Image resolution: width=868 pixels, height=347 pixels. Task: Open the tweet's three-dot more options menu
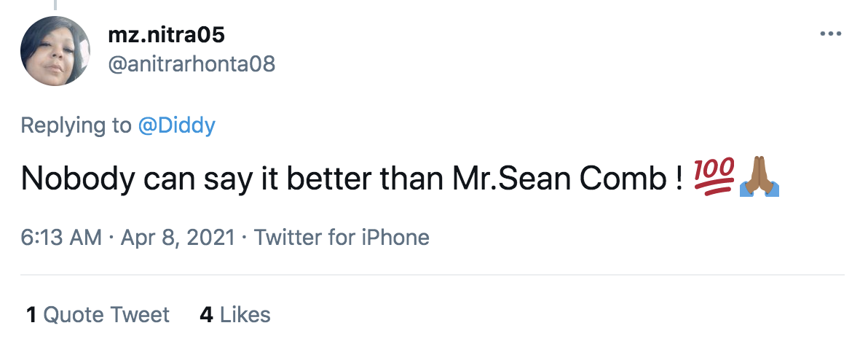830,34
